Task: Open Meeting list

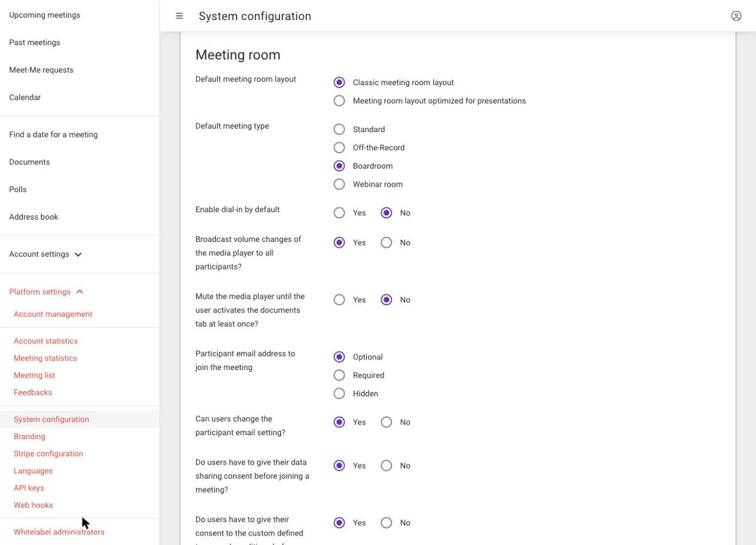Action: coord(34,375)
